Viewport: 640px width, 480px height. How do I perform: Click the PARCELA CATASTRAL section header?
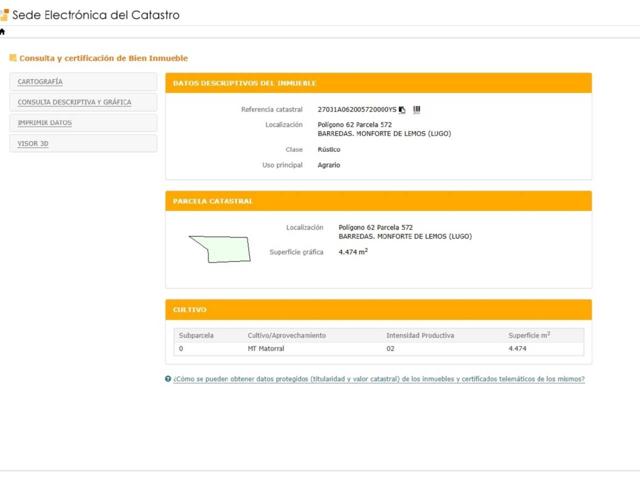pos(378,201)
